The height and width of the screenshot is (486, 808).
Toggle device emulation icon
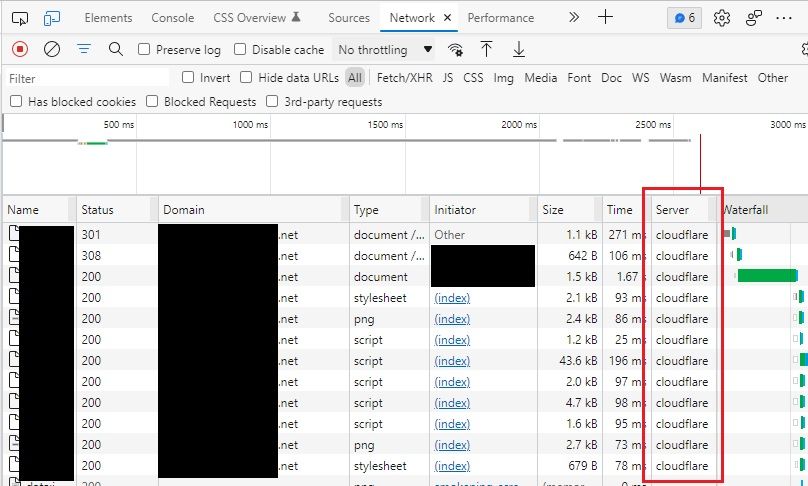tap(52, 19)
